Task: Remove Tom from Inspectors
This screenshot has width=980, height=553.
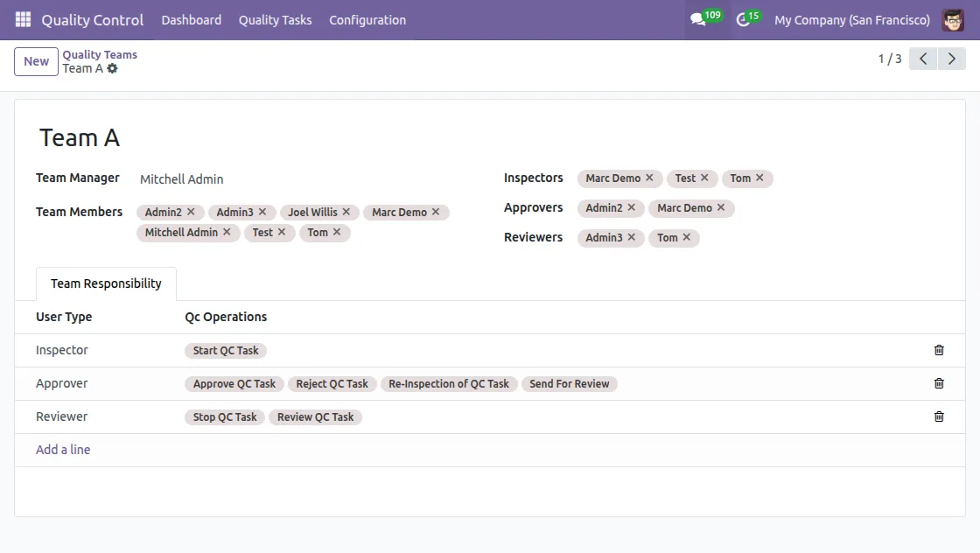Action: [759, 178]
